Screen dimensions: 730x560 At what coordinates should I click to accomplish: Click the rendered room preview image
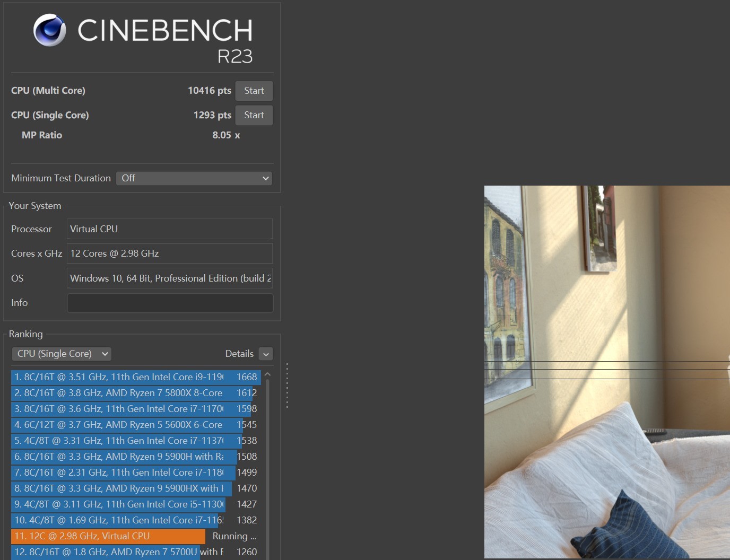[x=607, y=371]
